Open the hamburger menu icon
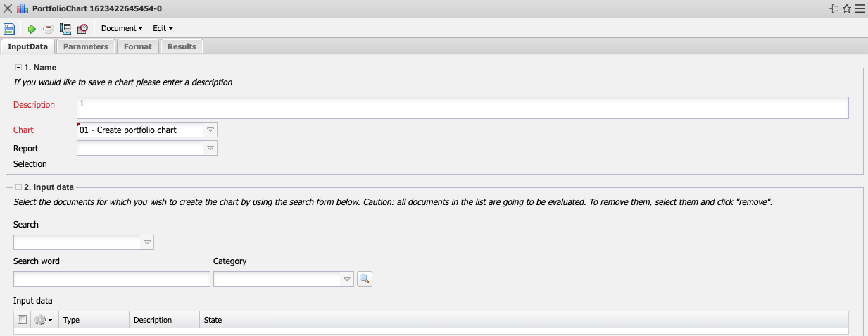Screen dimensions: 868x336 [x=860, y=8]
